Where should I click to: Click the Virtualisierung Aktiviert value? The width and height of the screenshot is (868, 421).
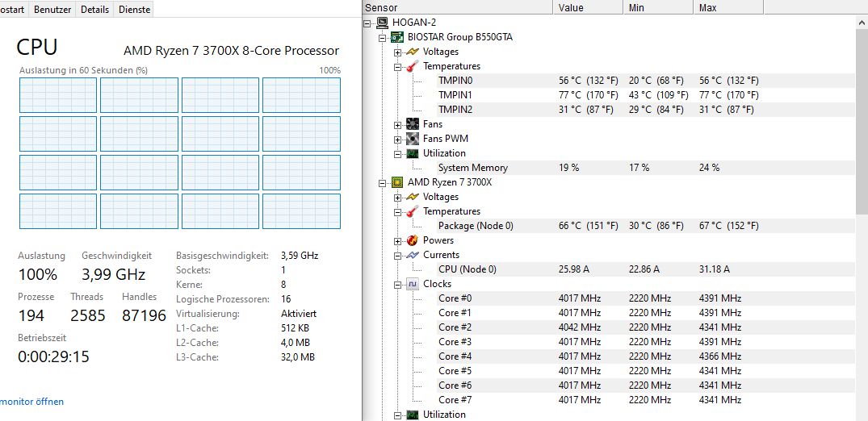coord(299,314)
